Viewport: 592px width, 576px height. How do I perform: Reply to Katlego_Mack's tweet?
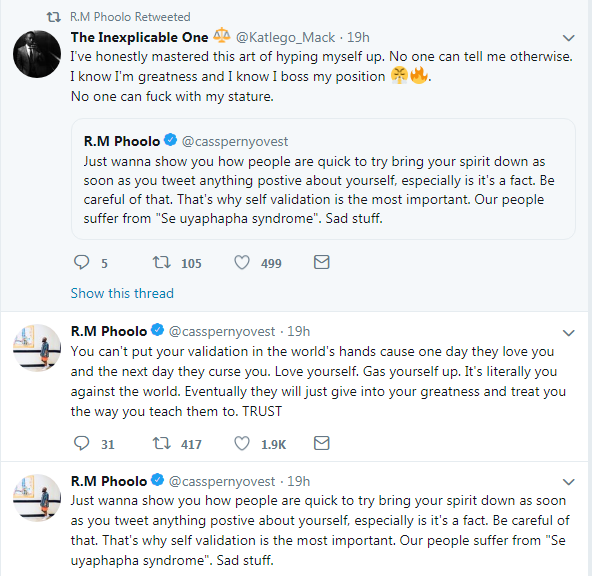click(81, 262)
